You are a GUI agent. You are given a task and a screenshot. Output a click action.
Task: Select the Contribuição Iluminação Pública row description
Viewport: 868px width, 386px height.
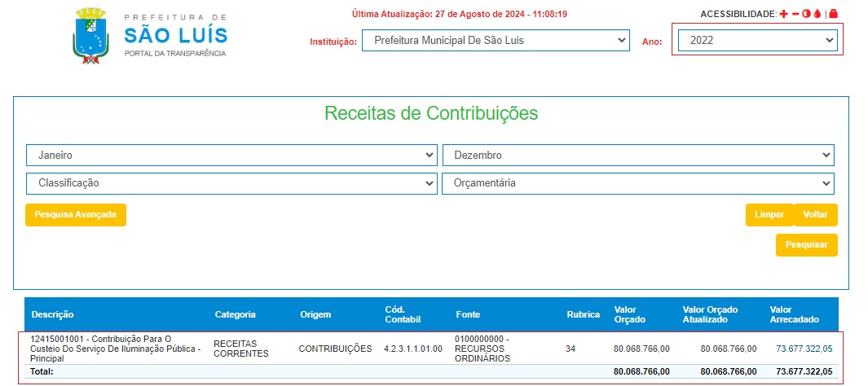point(114,349)
